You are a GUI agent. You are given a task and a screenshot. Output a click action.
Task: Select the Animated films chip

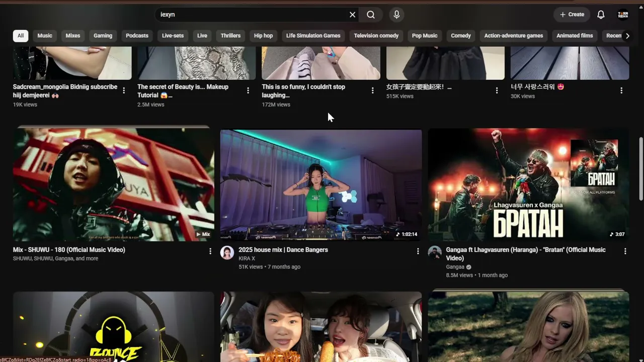pos(575,36)
